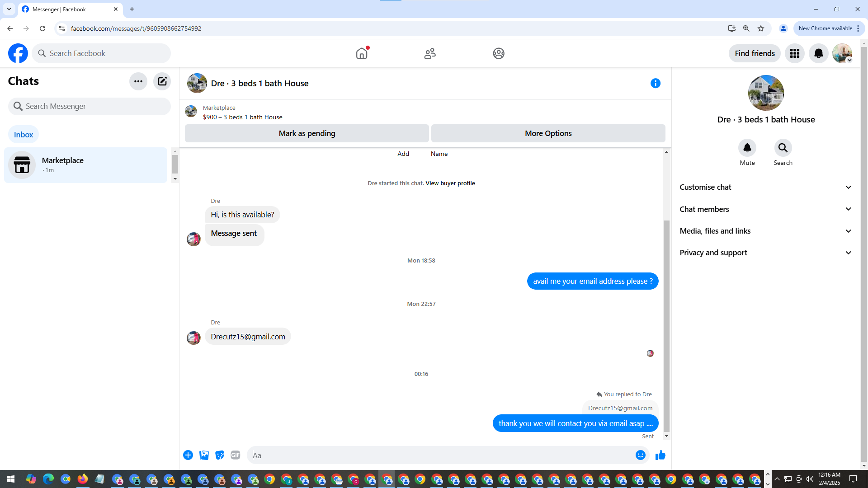Viewport: 868px width, 488px height.
Task: Click Mark as pending button
Action: (x=307, y=133)
